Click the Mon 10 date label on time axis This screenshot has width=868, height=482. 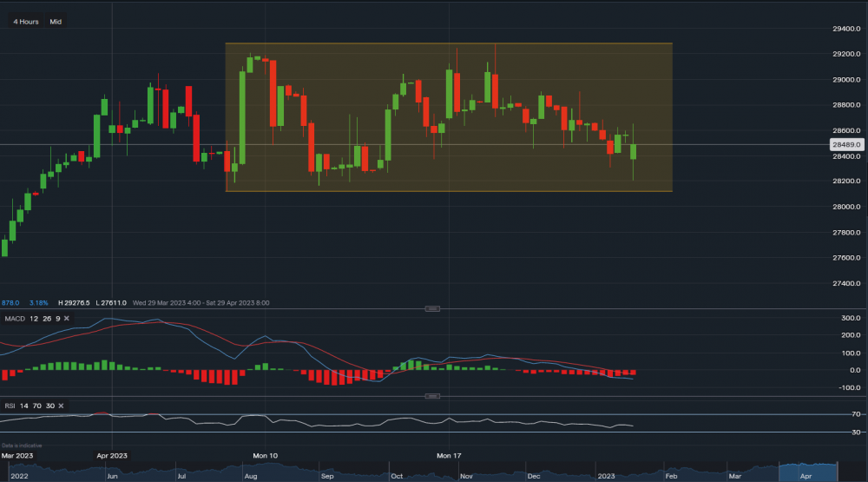point(265,455)
